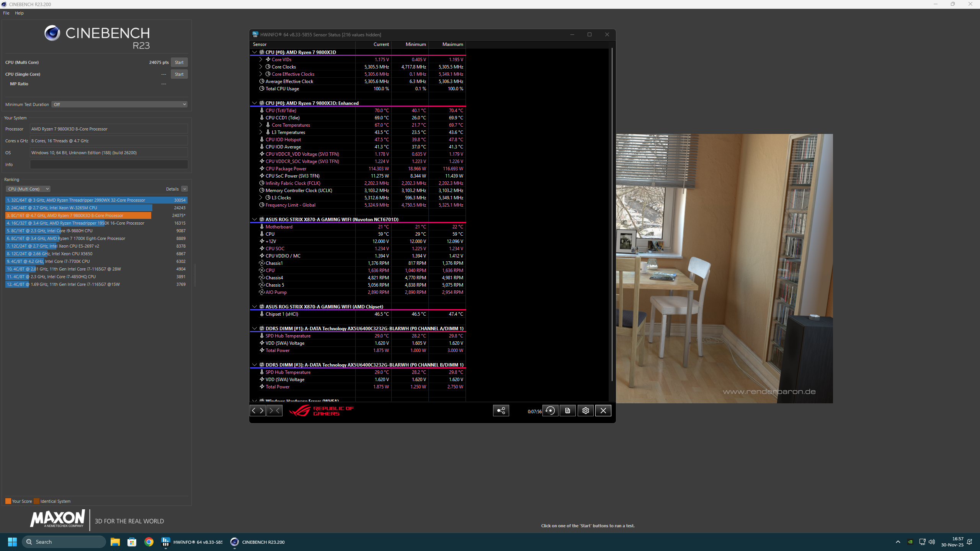
Task: Open HWiNFO sensor settings gear
Action: (x=585, y=411)
